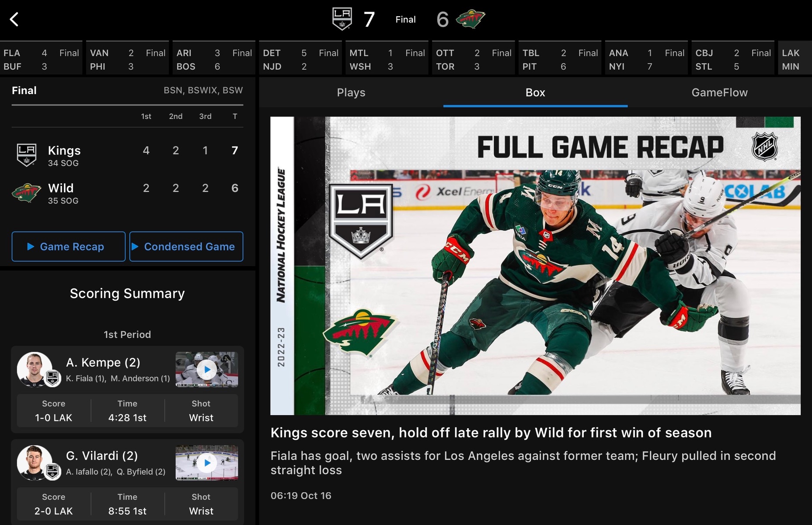Tap the LA Kings logo in header
Screen dimensions: 812x525
(x=342, y=19)
